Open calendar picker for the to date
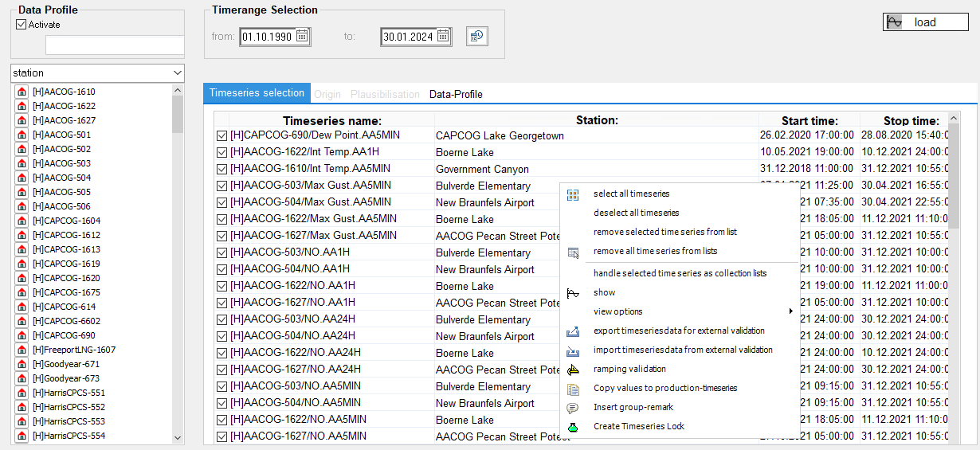Screen dimensions: 980x450 (444, 36)
